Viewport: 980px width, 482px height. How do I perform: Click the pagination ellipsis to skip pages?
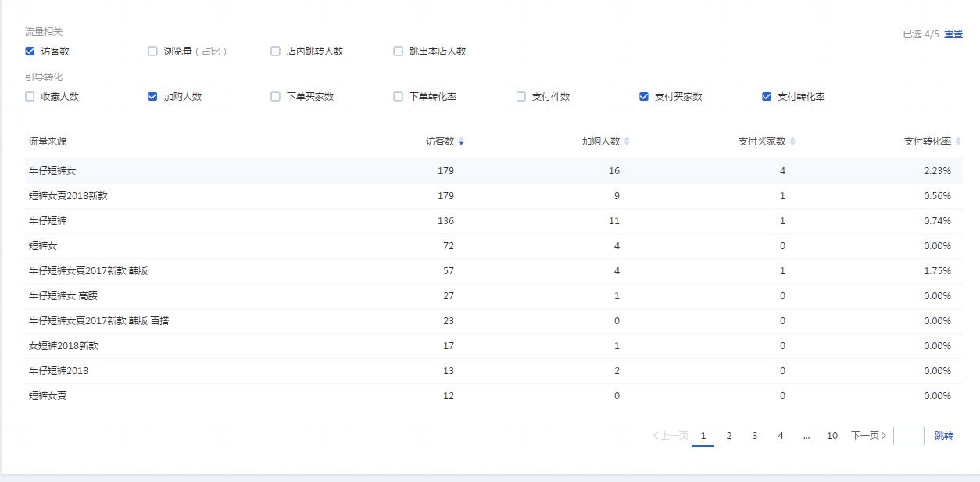(x=806, y=436)
